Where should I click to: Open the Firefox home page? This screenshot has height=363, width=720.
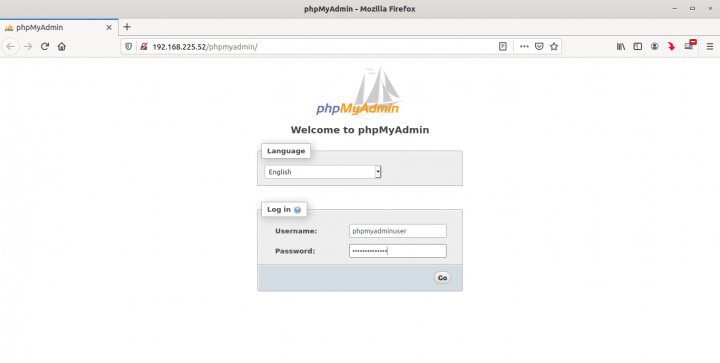(62, 46)
